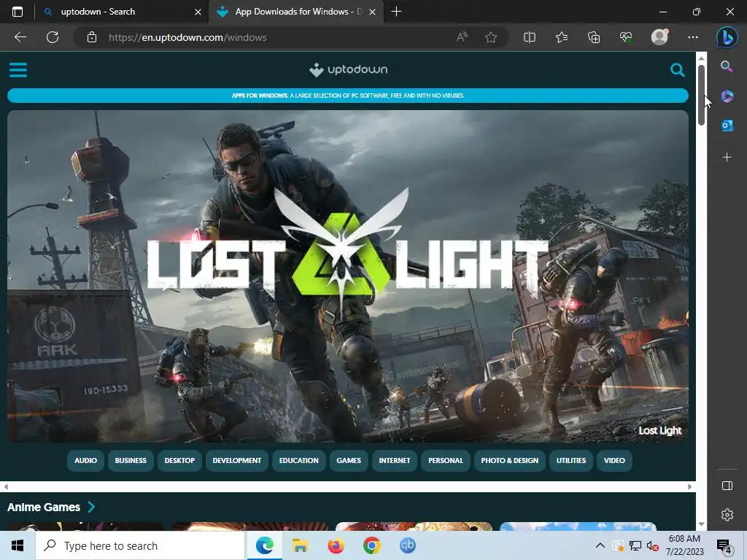Screen dimensions: 747x560
Task: Open the PHOTO & DESIGN category
Action: 510,461
